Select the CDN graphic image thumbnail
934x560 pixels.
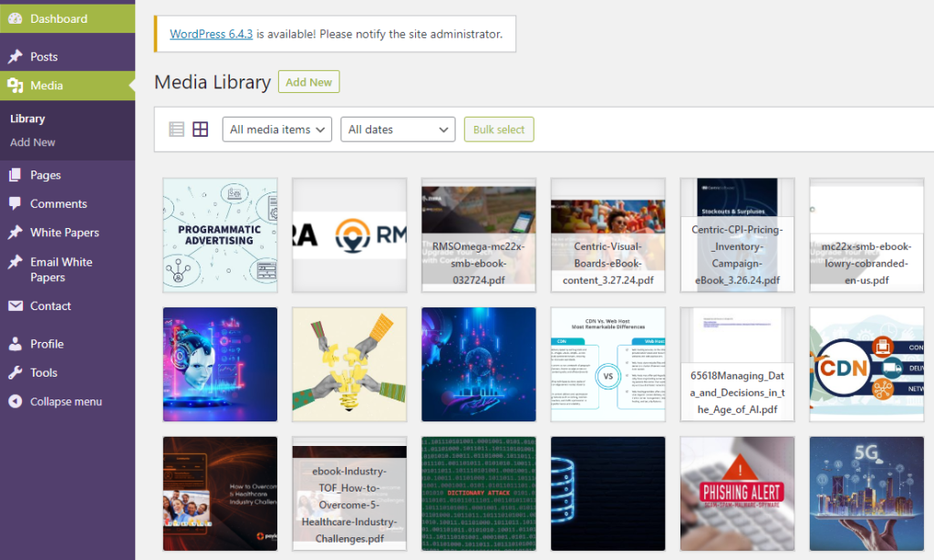[867, 365]
